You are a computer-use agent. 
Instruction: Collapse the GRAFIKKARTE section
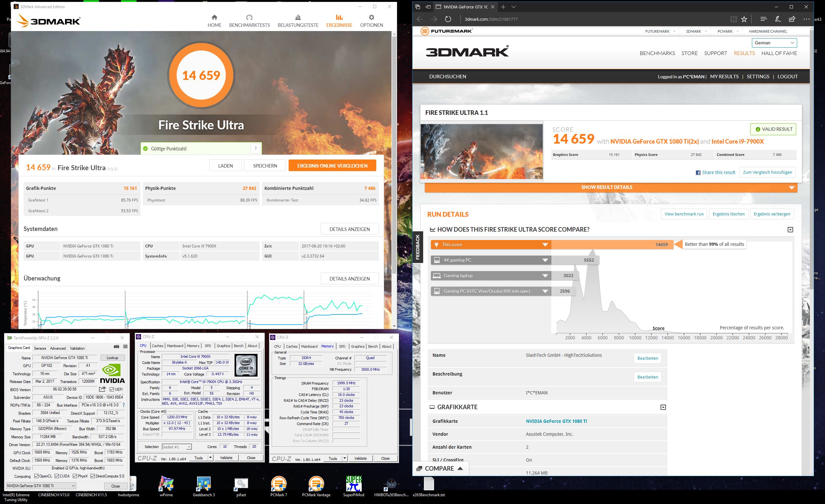tap(663, 407)
